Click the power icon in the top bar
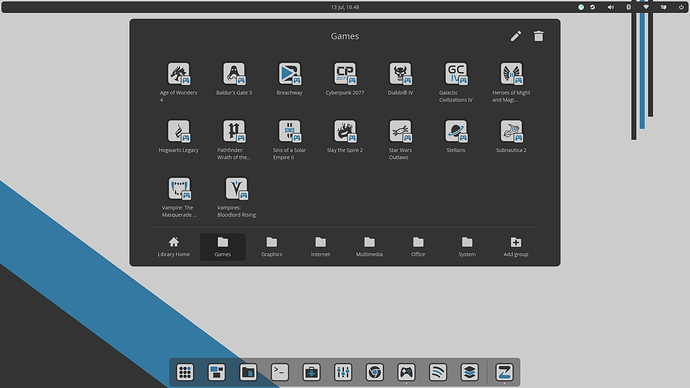This screenshot has width=690, height=388. 681,7
